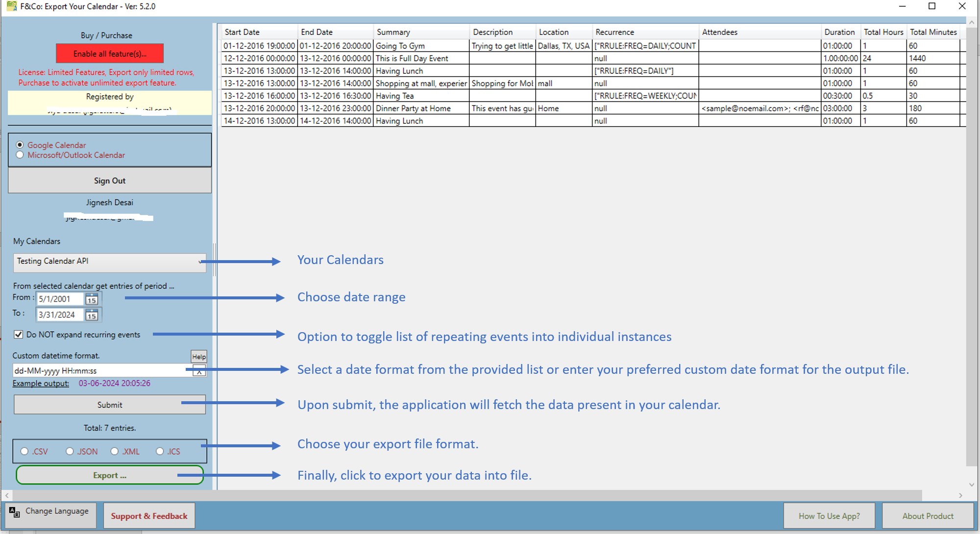The height and width of the screenshot is (534, 980).
Task: Sort table by Start Date column header
Action: click(x=259, y=32)
